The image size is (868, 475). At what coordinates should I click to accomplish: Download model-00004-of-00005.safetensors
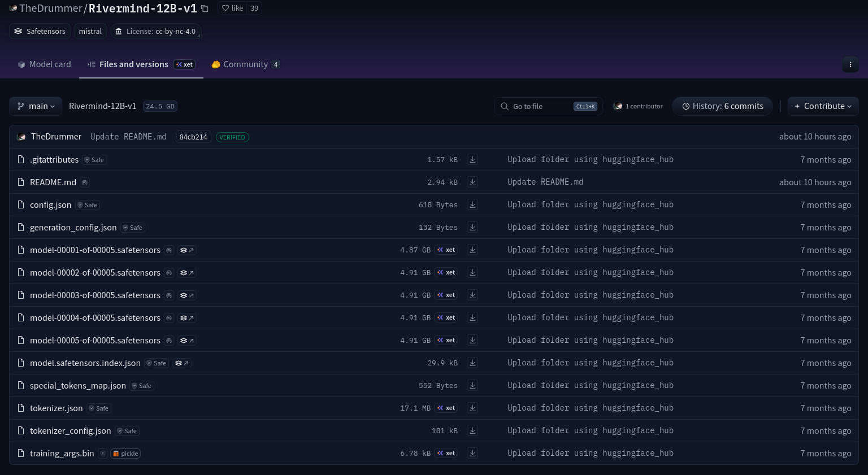[x=472, y=317]
